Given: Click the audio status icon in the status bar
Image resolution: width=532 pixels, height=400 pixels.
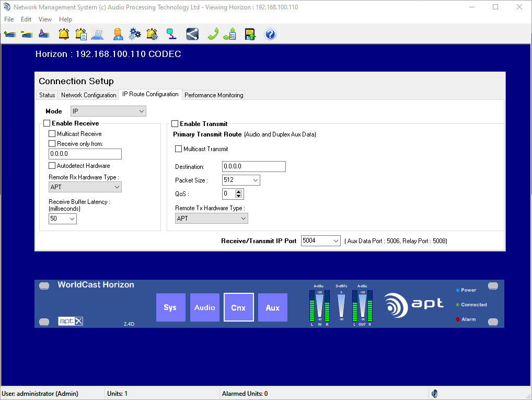Looking at the screenshot, I should pyautogui.click(x=435, y=394).
